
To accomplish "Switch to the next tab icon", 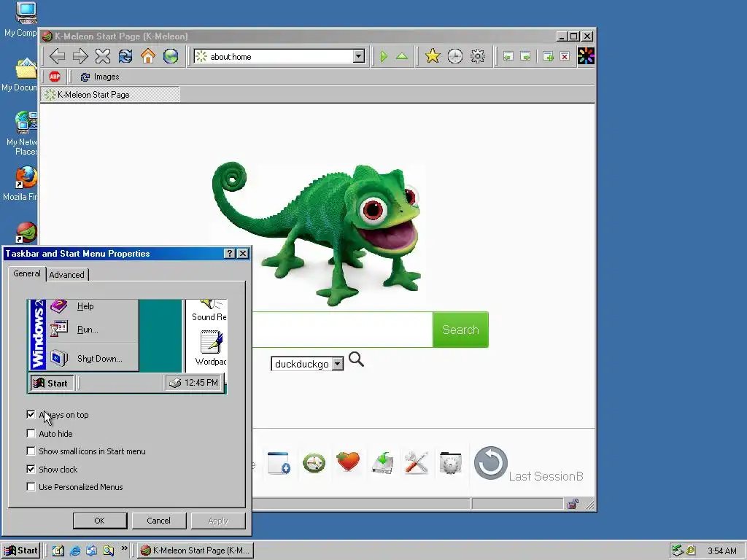I will 525,56.
